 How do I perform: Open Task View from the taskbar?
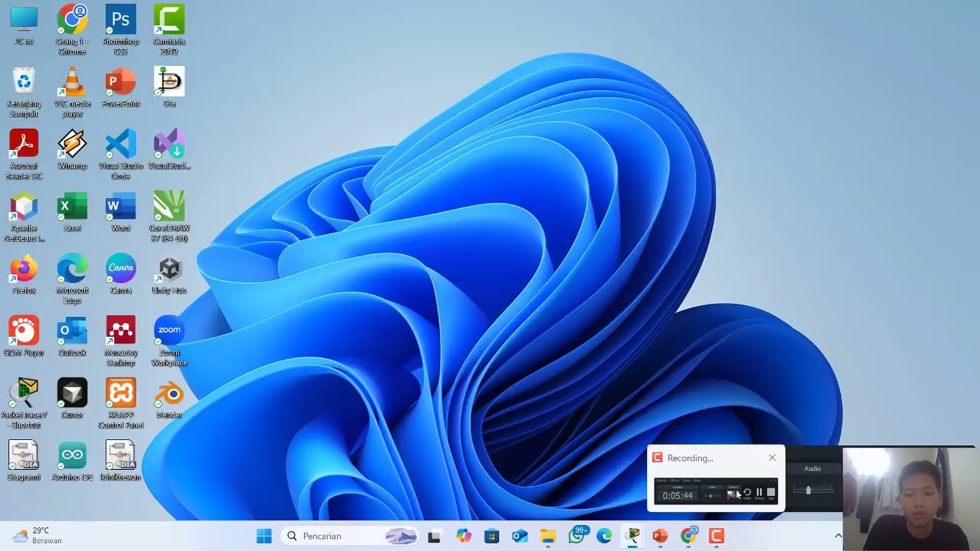tap(434, 536)
